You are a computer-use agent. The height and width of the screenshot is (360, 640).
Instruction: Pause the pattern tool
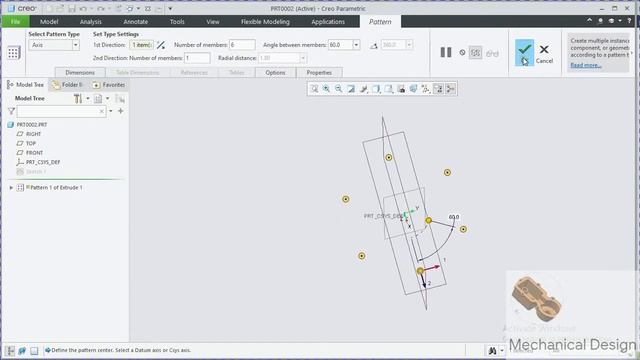click(x=446, y=52)
